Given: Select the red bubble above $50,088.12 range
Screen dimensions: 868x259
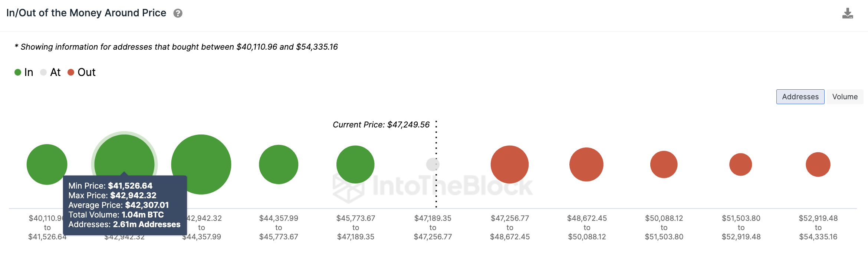Looking at the screenshot, I should pos(664,165).
